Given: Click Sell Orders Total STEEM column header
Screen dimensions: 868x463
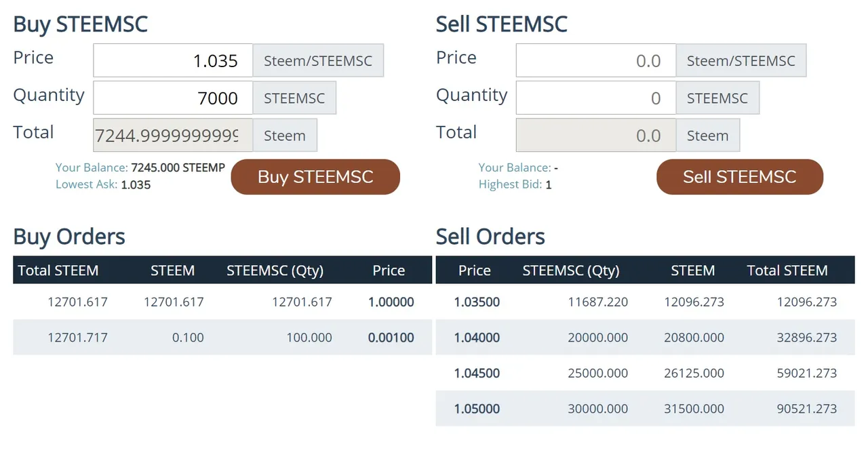Looking at the screenshot, I should tap(787, 270).
